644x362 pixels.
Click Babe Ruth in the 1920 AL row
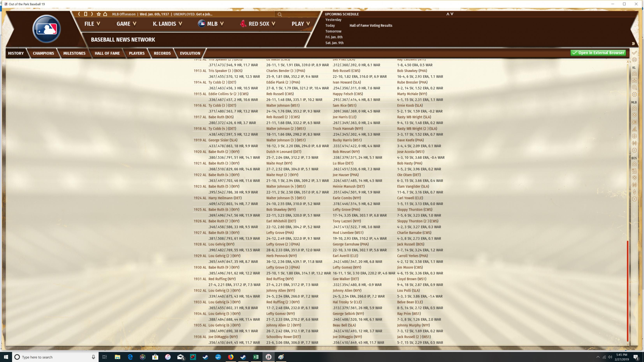216,152
